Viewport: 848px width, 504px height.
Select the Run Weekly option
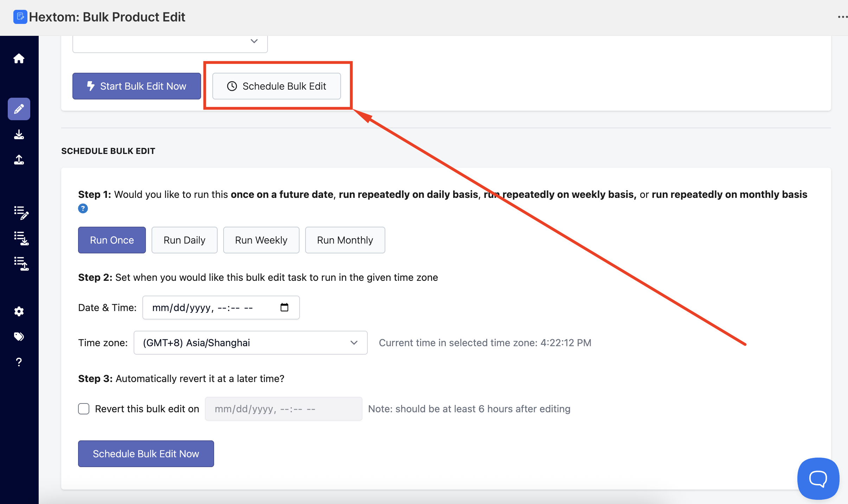261,240
